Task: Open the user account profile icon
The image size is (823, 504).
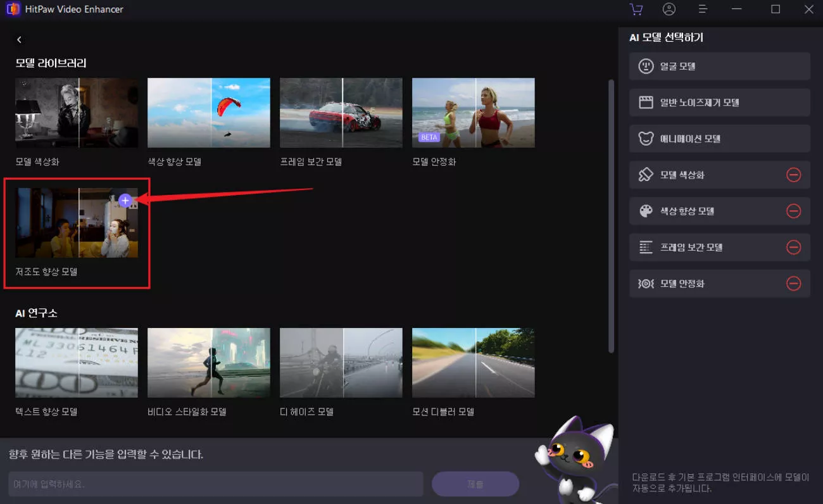Action: [669, 9]
